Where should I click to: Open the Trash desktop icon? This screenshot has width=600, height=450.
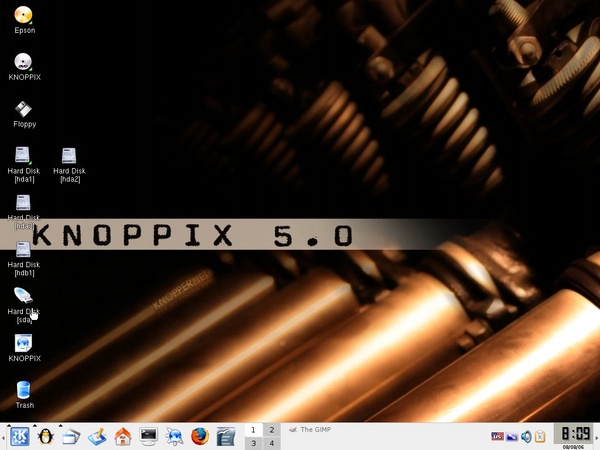24,390
